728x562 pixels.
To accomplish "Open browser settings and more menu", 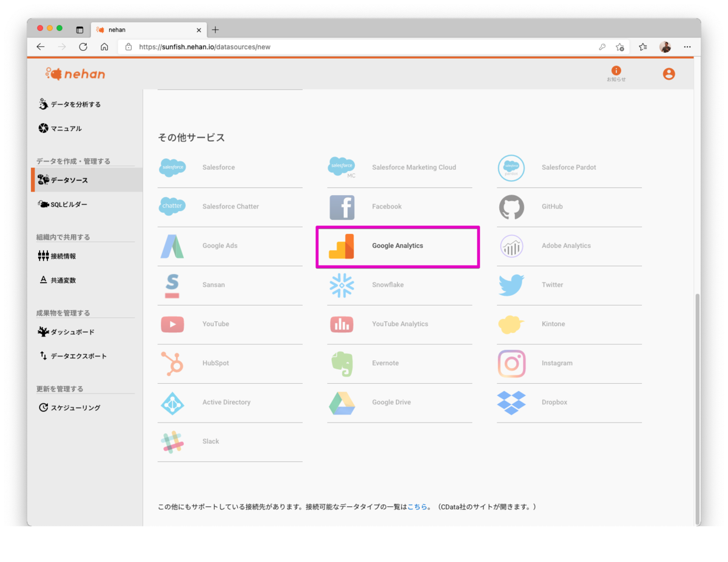I will click(687, 47).
